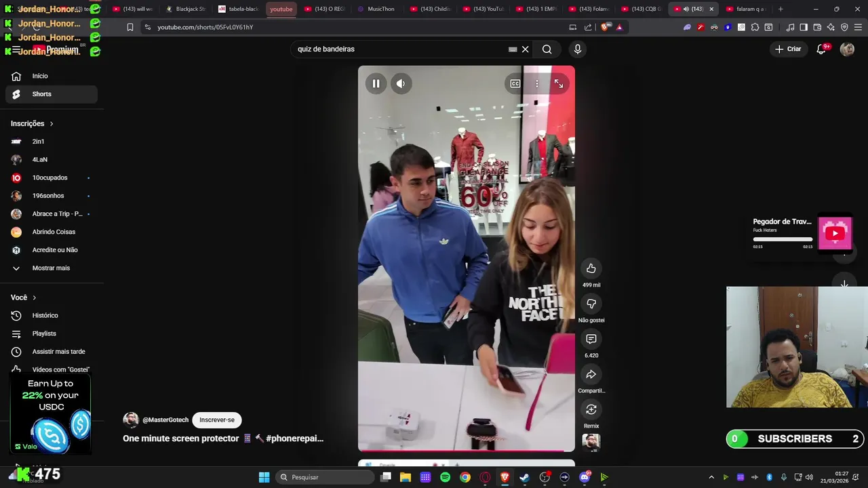The height and width of the screenshot is (488, 868).
Task: Subscribe via the Inscrever-se button
Action: pos(217,420)
